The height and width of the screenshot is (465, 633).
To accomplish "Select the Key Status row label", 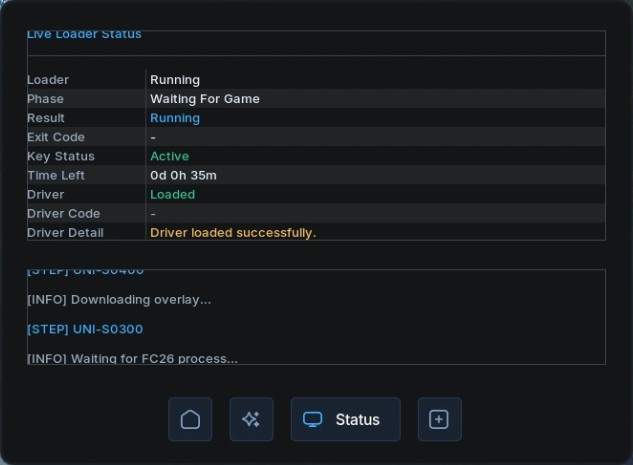I will pos(61,156).
